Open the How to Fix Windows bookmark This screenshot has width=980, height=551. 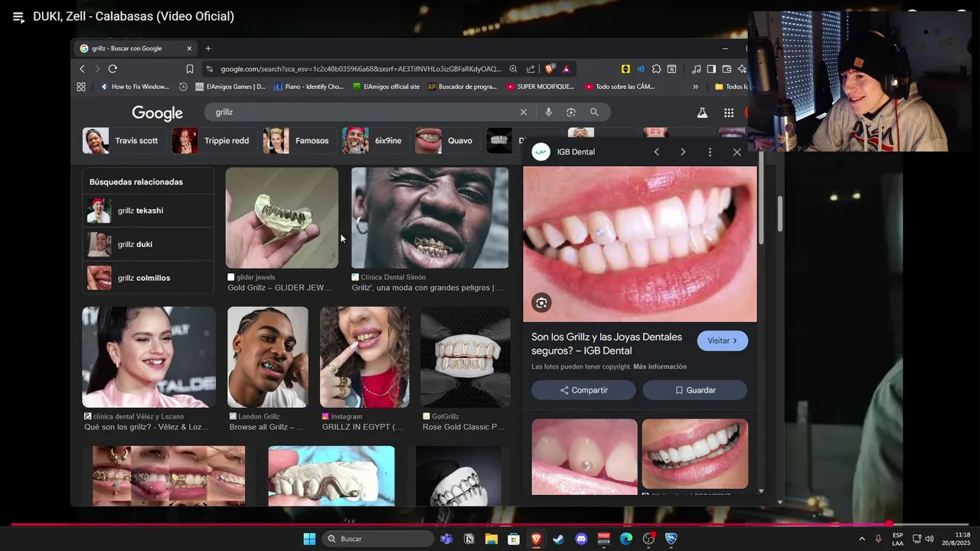pos(135,86)
